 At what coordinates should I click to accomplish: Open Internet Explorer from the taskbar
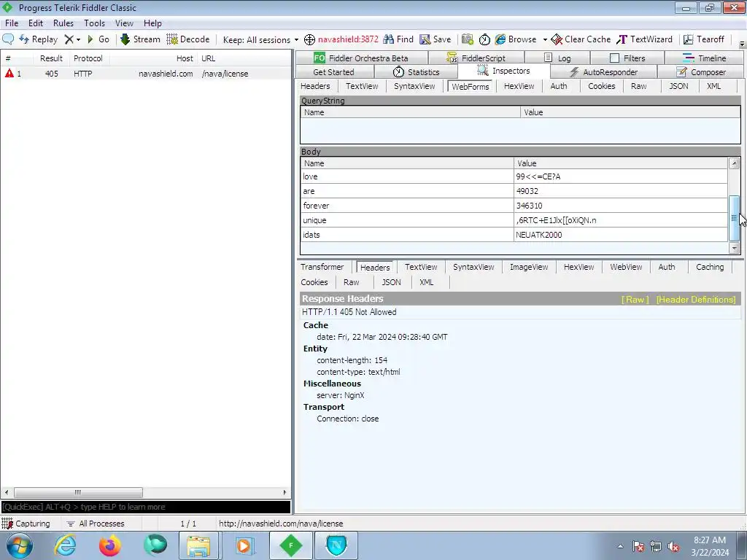click(x=65, y=545)
